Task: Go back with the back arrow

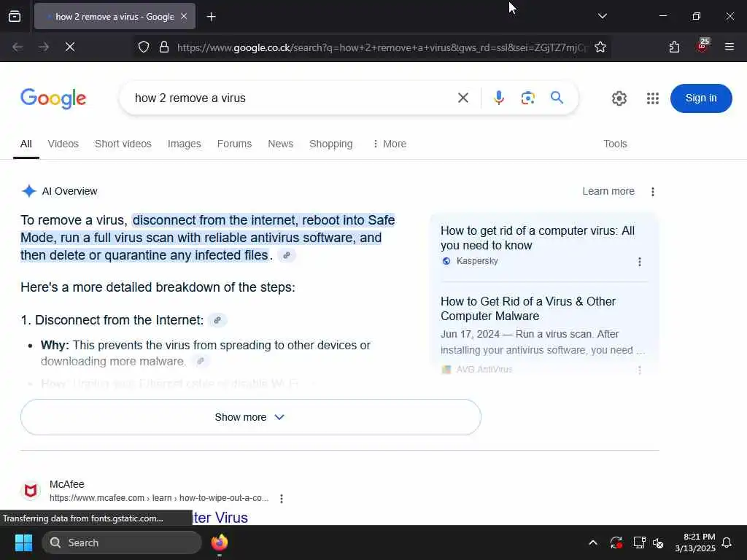Action: coord(18,47)
